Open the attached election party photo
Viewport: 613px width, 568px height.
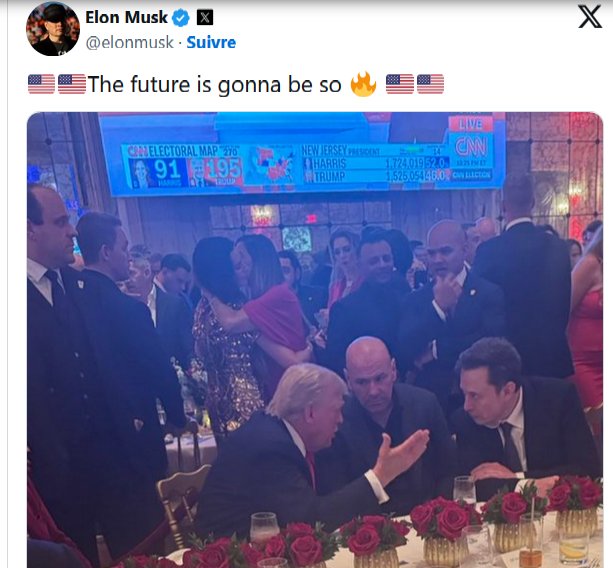315,340
